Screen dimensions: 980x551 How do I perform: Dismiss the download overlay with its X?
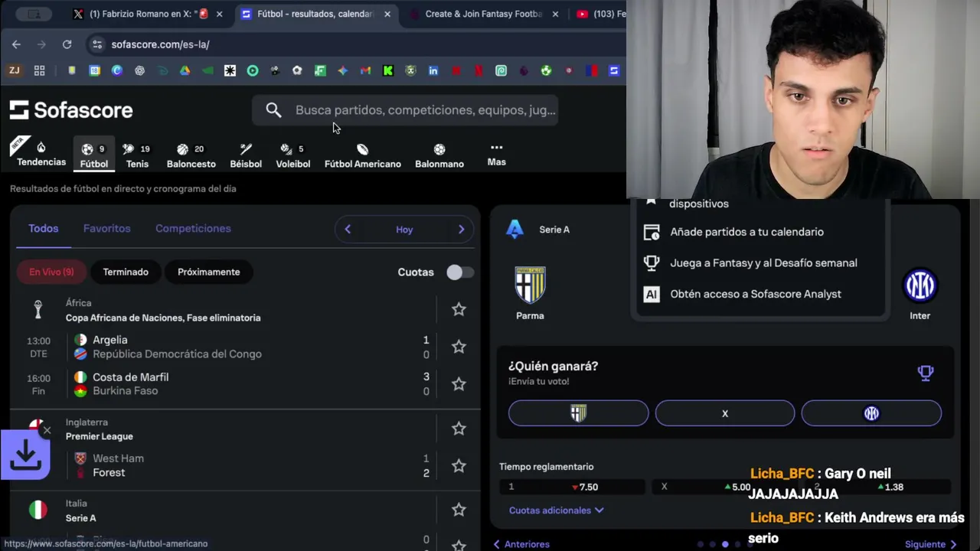(47, 431)
